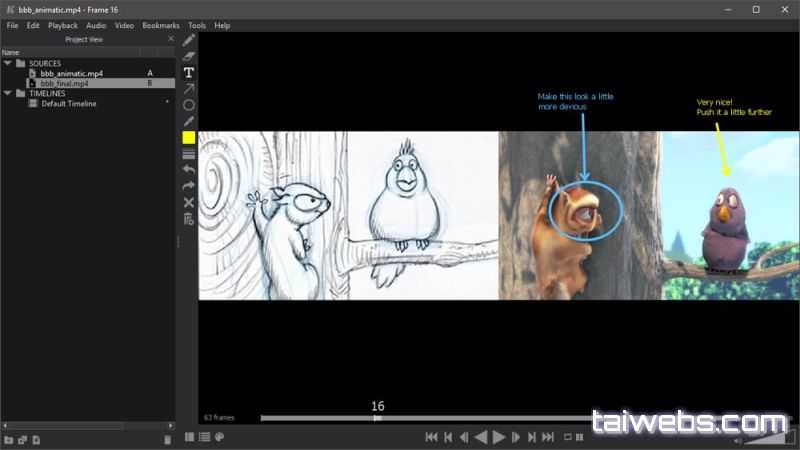Collapse the SOURCES folder
The width and height of the screenshot is (800, 450).
pyautogui.click(x=8, y=63)
